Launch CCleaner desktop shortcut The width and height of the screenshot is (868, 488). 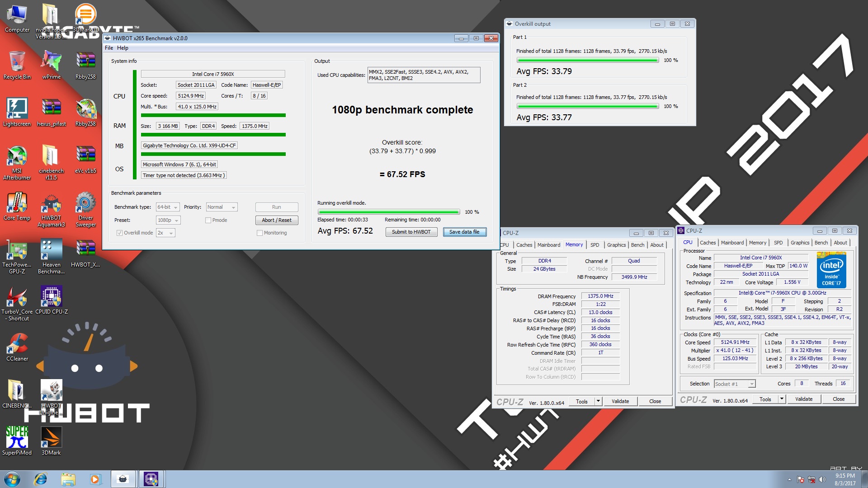pyautogui.click(x=17, y=347)
